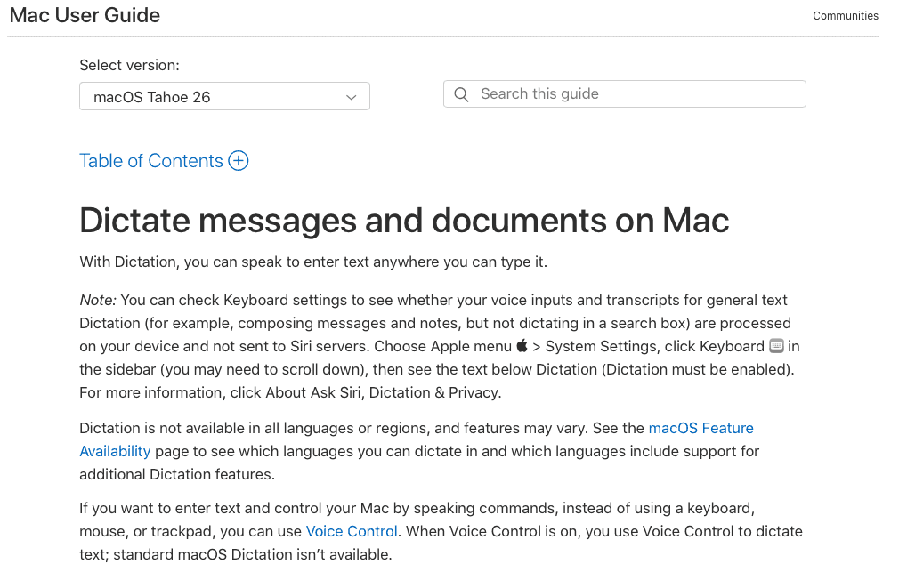Click the text 'standard macOS Dictation isn't available.'

tap(253, 554)
